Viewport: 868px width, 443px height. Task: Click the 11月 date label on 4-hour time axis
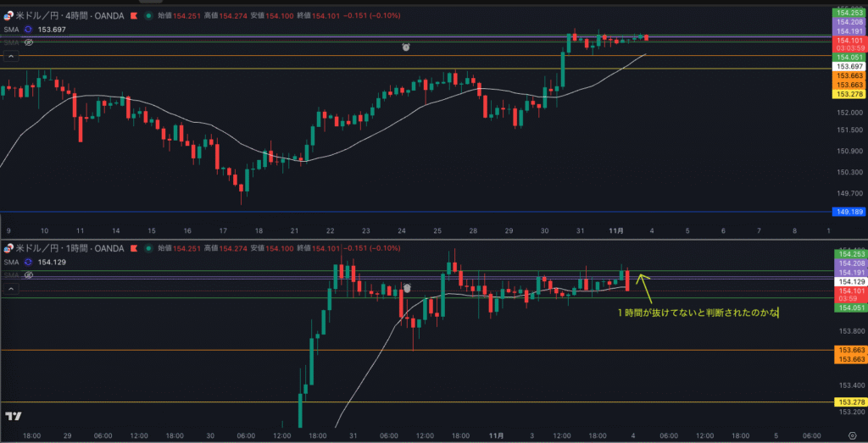coord(616,230)
